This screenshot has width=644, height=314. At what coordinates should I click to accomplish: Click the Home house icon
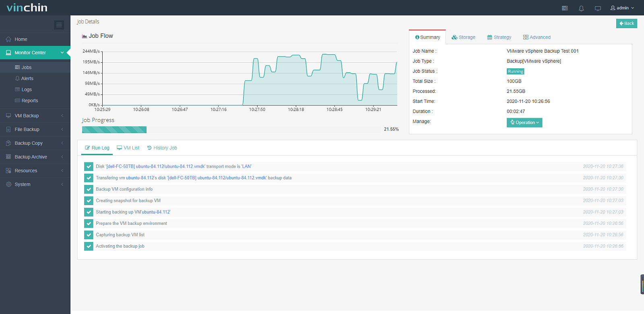coord(8,39)
